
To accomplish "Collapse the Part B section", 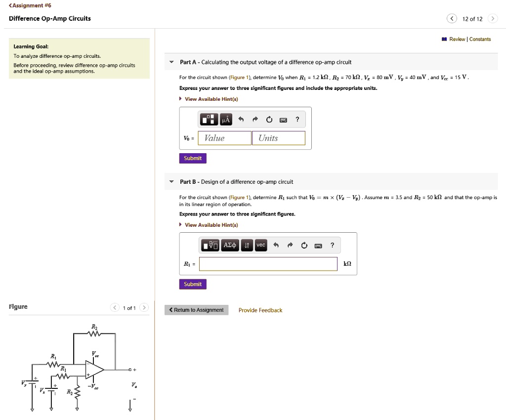I will point(171,182).
